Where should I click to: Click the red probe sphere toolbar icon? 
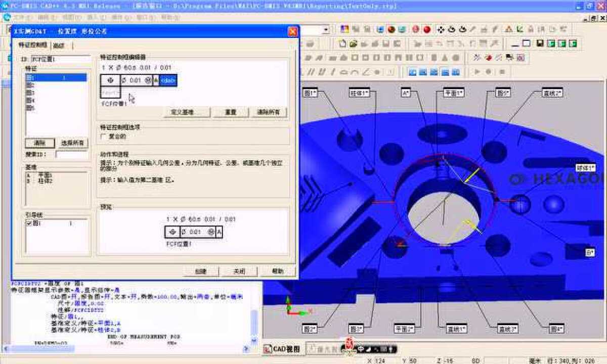[x=426, y=29]
